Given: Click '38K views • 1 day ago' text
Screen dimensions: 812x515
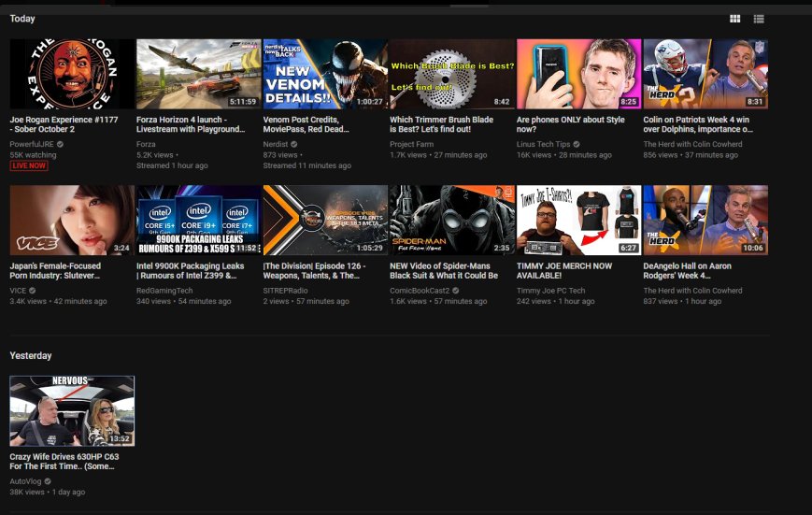Looking at the screenshot, I should click(47, 492).
